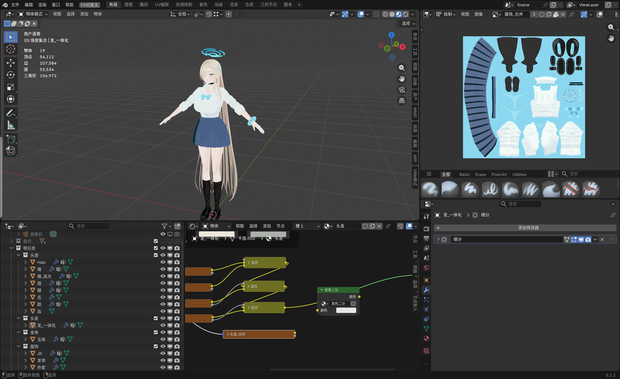
Task: Expand the Halo object in outliner
Action: pyautogui.click(x=26, y=262)
